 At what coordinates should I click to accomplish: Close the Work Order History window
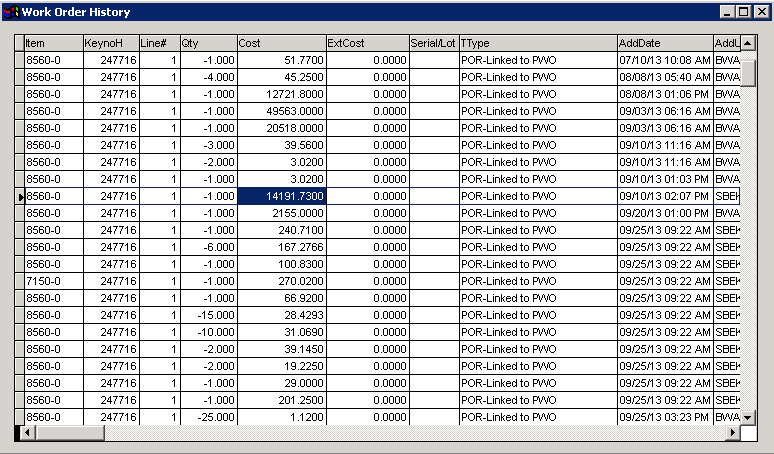(x=760, y=12)
